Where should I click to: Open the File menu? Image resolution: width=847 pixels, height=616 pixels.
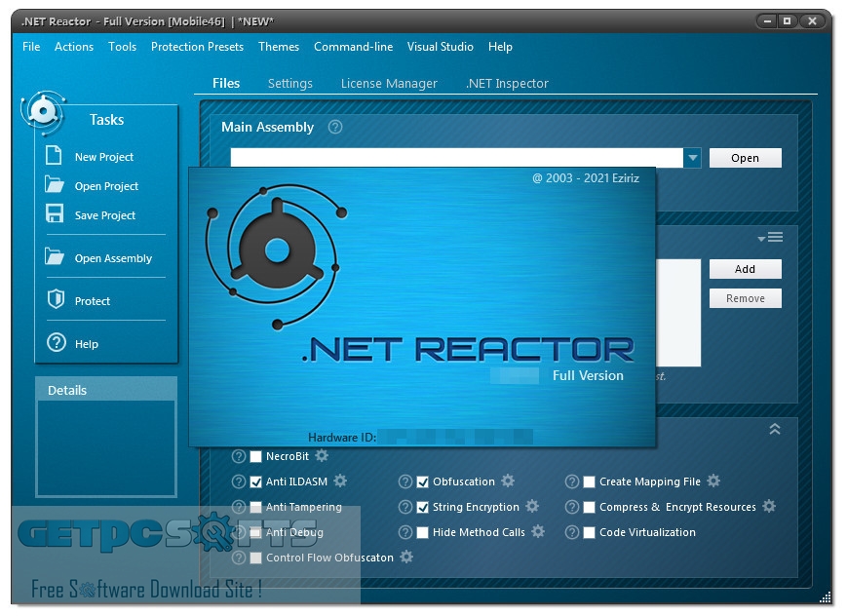tap(31, 47)
